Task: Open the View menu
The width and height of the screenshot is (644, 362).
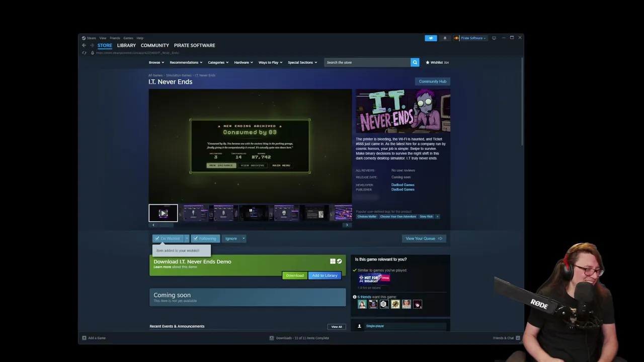Action: coord(103,38)
